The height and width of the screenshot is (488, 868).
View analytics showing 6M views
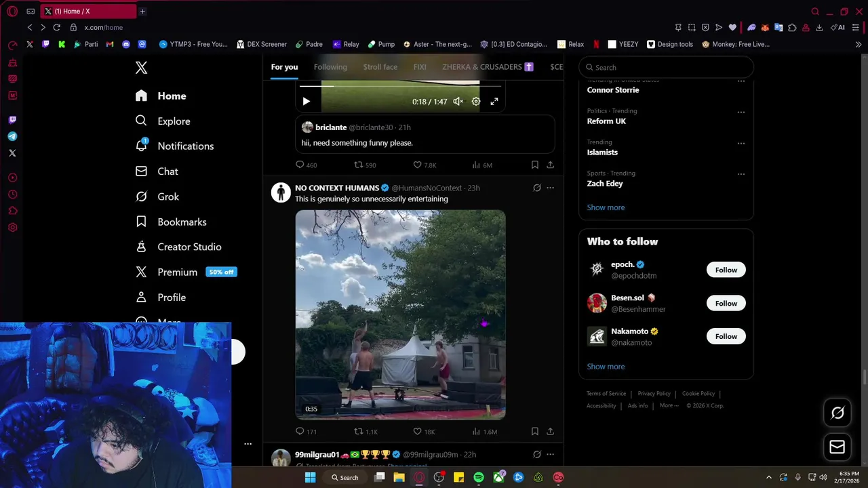[481, 165]
